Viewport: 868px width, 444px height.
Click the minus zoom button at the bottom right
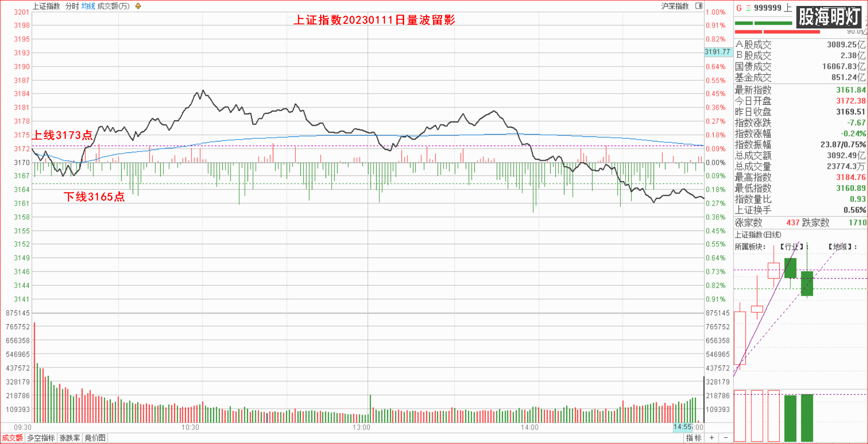[x=726, y=438]
